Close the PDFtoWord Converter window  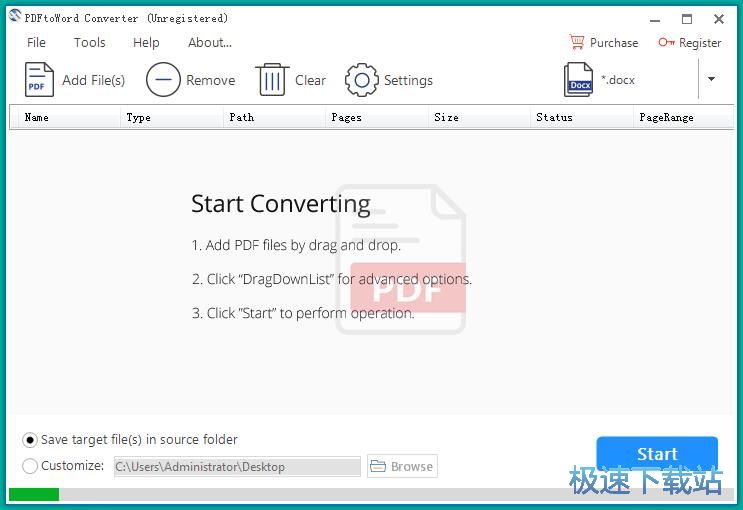point(719,19)
